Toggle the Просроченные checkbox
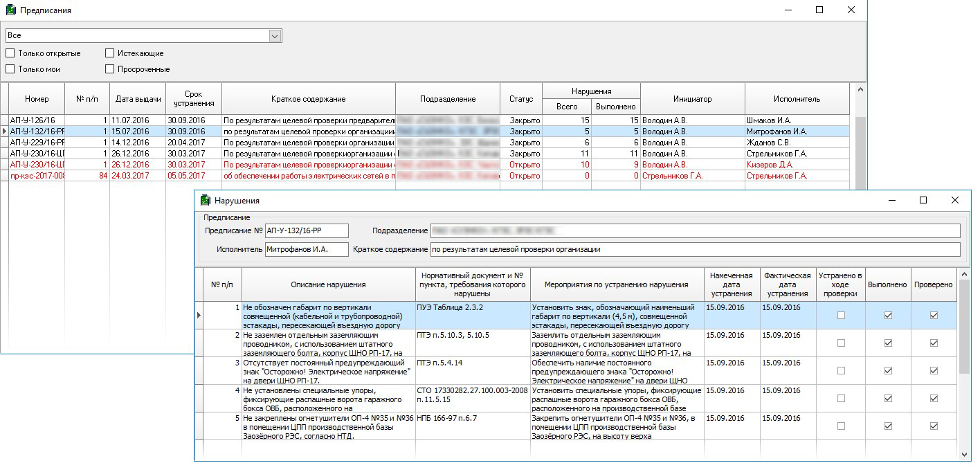This screenshot has height=472, width=980. click(110, 69)
